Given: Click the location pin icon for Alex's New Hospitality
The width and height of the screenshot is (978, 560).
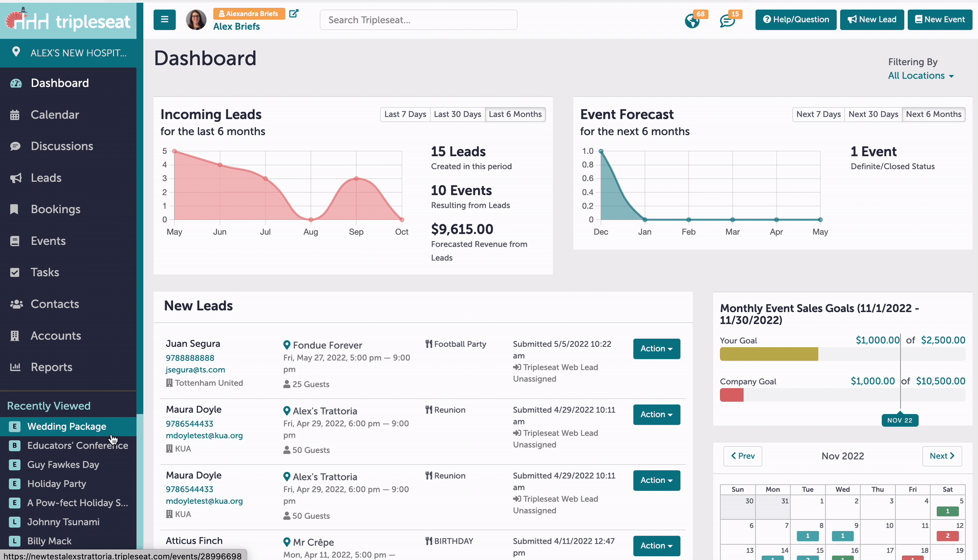Looking at the screenshot, I should pyautogui.click(x=16, y=52).
